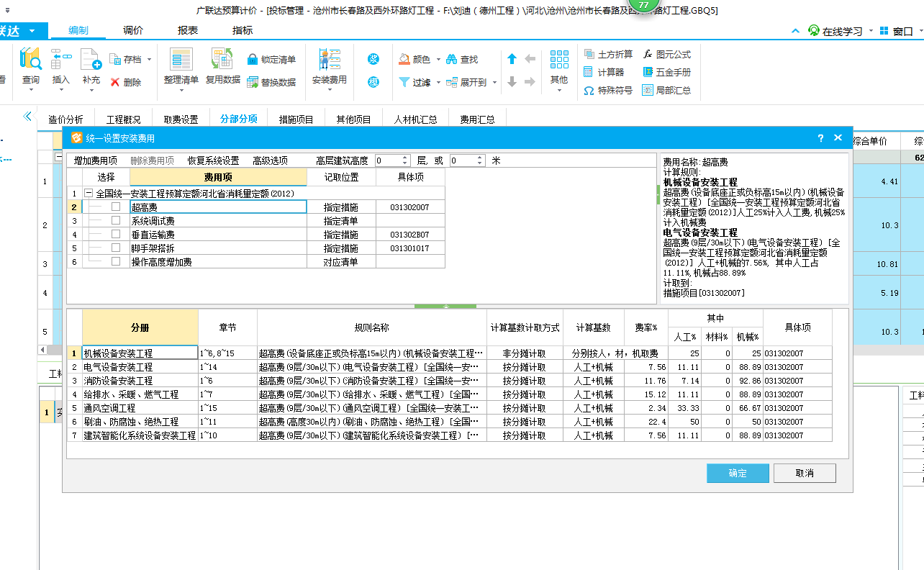Click 增加费用项 button
Screen dimensions: 924x570
click(x=95, y=160)
